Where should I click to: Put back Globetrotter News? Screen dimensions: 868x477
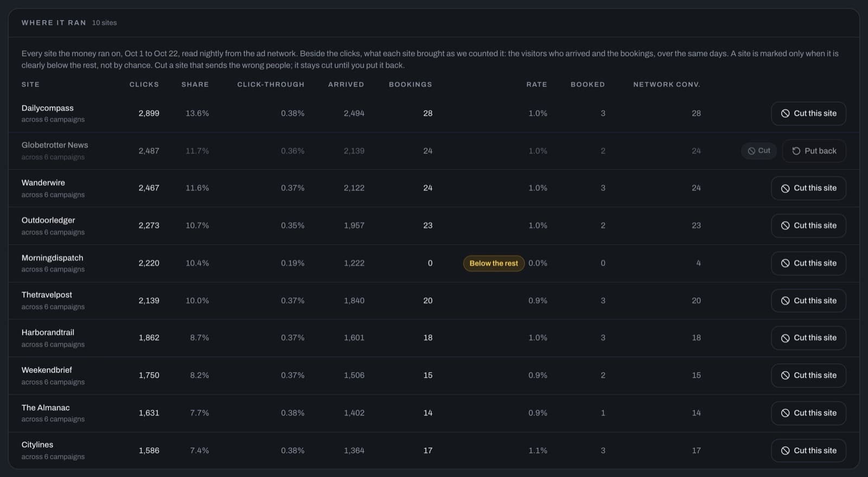814,151
